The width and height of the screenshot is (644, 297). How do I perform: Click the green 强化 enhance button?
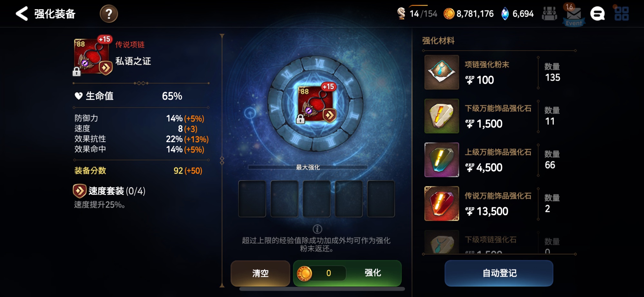click(x=347, y=273)
